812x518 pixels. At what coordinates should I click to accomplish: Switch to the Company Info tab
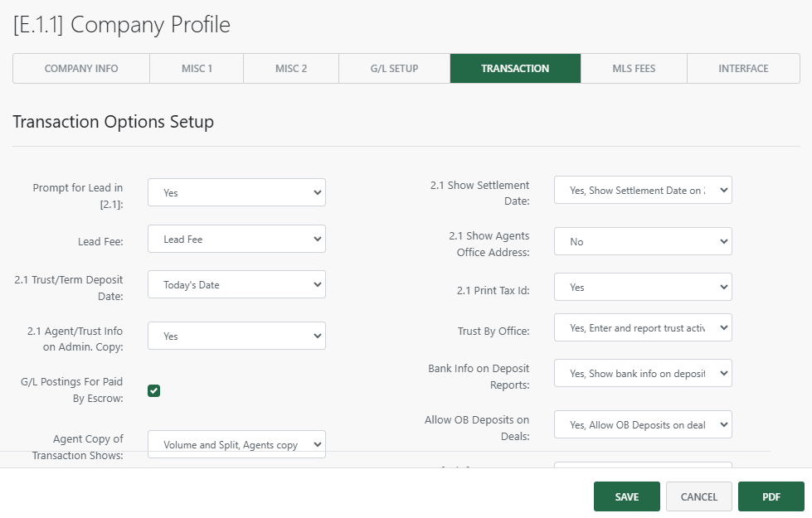[80, 68]
